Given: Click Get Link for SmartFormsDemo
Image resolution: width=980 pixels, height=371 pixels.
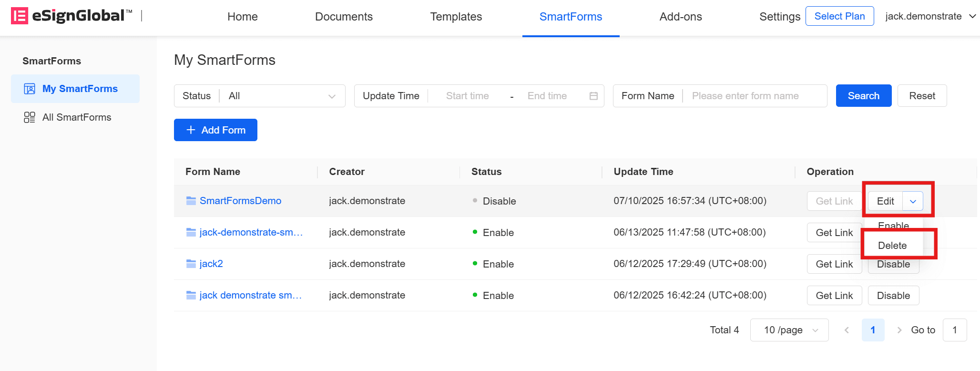Looking at the screenshot, I should point(834,201).
